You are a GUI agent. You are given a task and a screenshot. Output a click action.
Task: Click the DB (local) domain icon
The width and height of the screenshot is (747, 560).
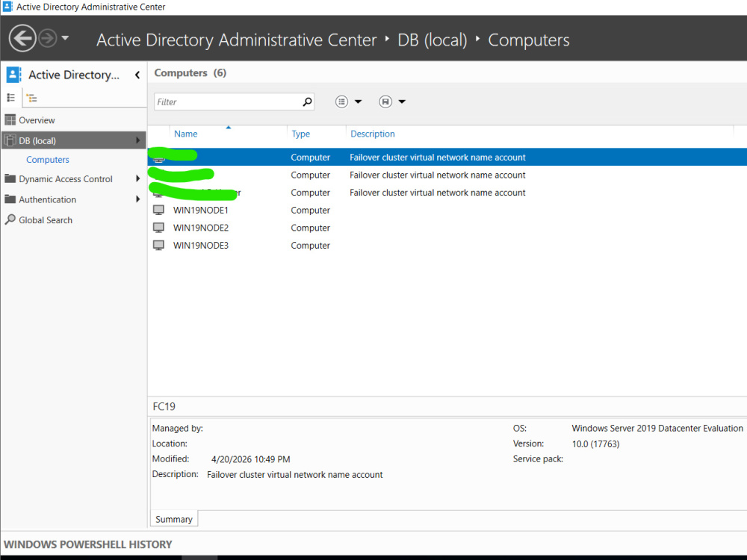coord(10,140)
